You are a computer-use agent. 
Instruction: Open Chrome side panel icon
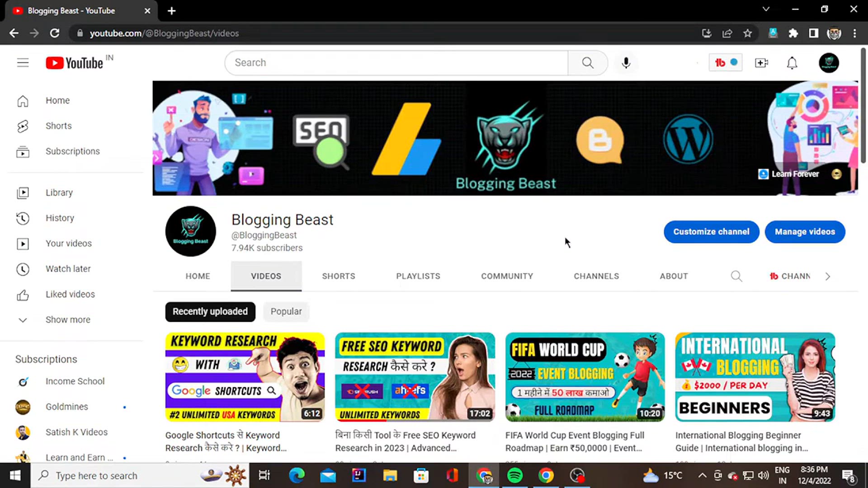click(x=814, y=33)
